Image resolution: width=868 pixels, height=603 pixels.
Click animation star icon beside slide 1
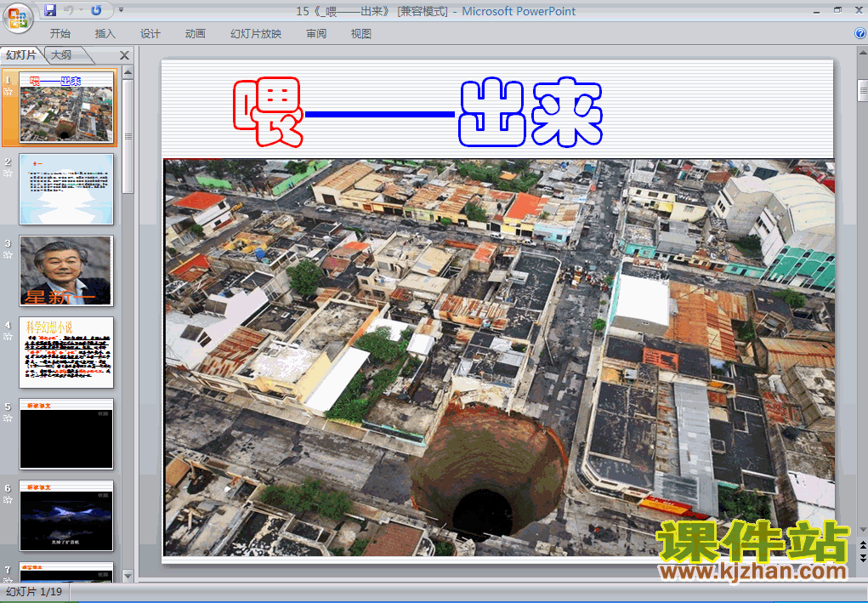click(x=8, y=92)
